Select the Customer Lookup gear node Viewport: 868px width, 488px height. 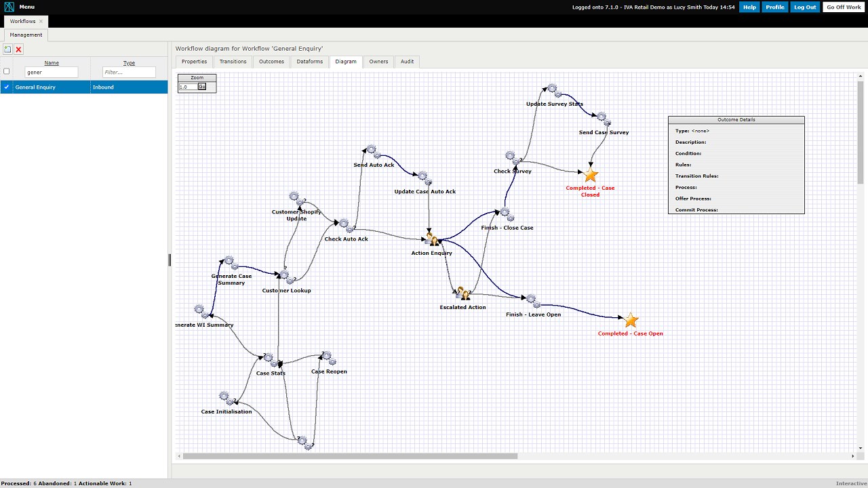283,275
